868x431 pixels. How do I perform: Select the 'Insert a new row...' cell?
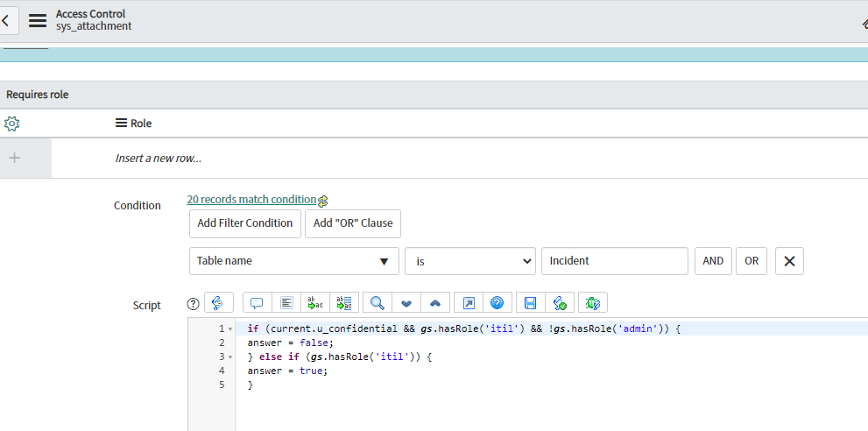pyautogui.click(x=158, y=159)
